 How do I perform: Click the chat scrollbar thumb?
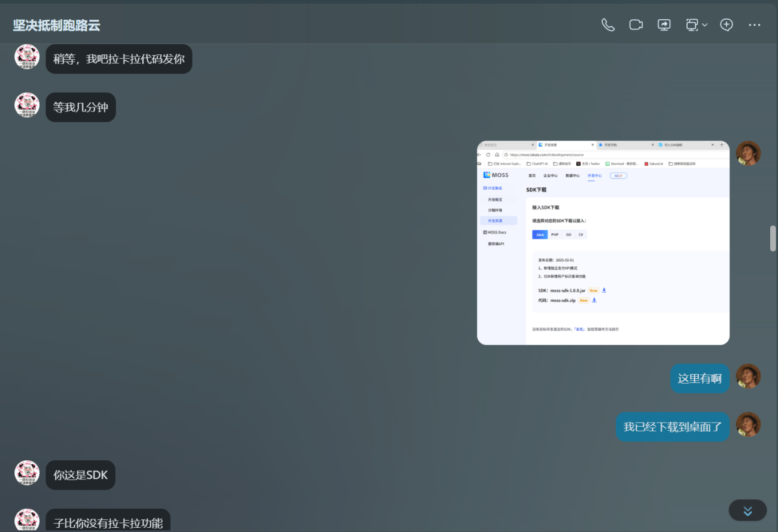[x=773, y=238]
